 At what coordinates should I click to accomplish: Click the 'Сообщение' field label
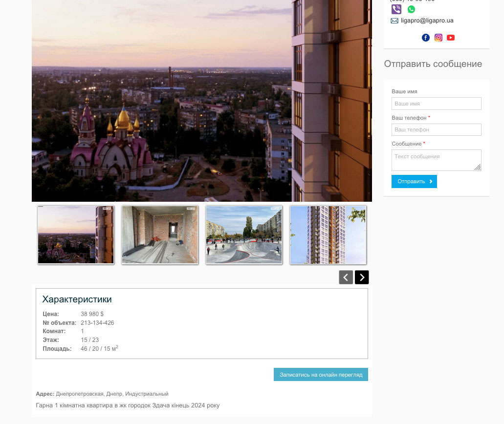407,144
